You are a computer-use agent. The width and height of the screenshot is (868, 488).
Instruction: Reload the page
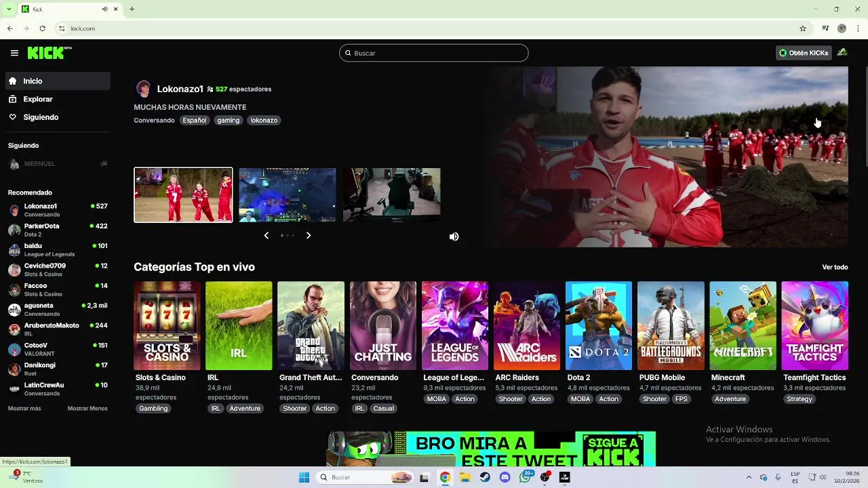(42, 28)
